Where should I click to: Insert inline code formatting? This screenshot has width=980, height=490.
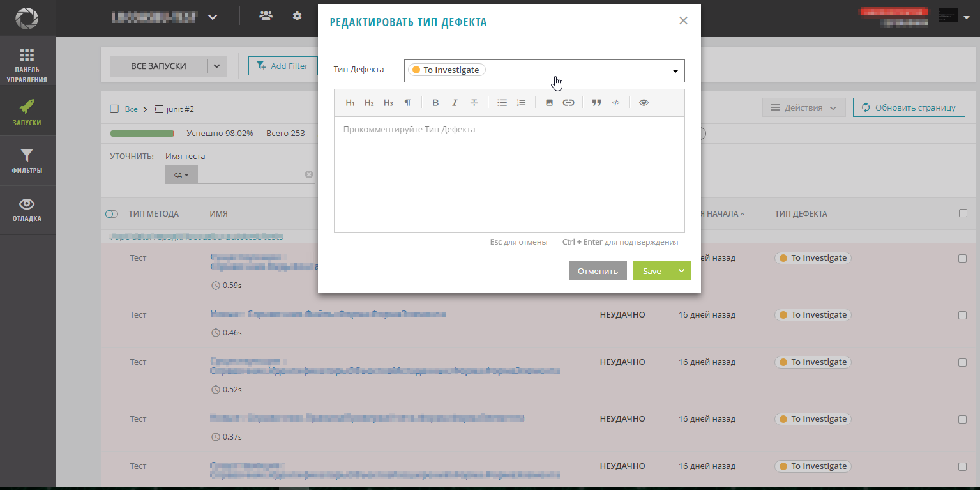coord(615,103)
